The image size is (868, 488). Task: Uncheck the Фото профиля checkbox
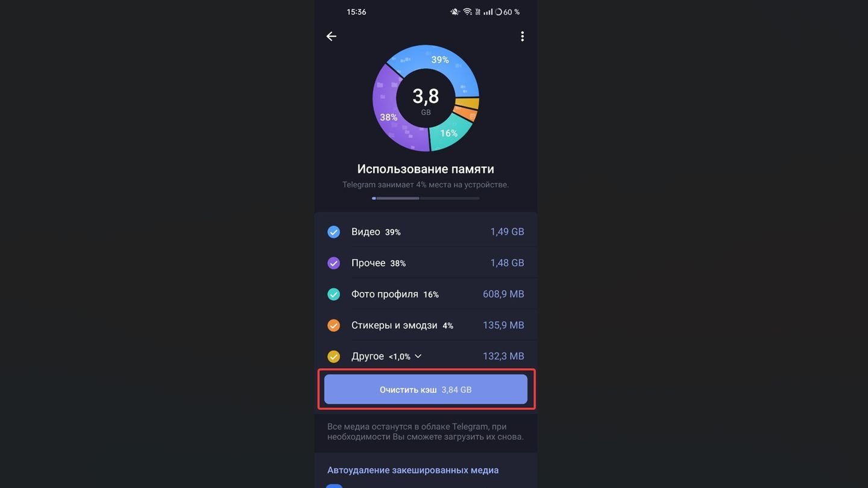(x=333, y=295)
